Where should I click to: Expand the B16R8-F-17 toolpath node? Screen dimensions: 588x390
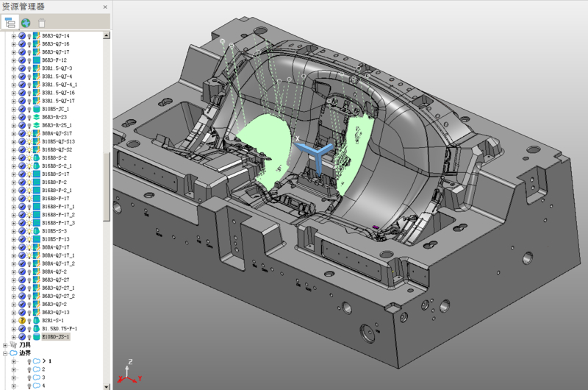tap(14, 199)
